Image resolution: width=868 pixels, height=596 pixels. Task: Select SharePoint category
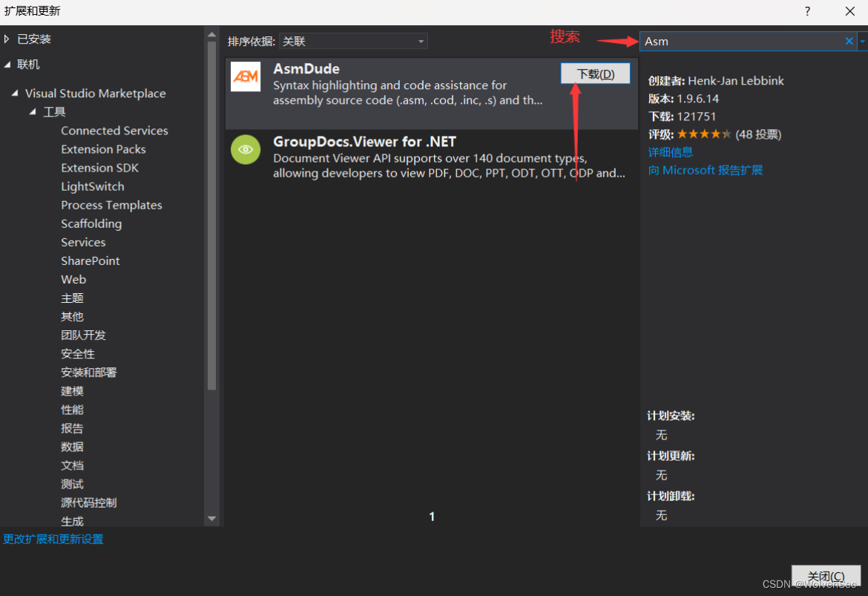91,261
